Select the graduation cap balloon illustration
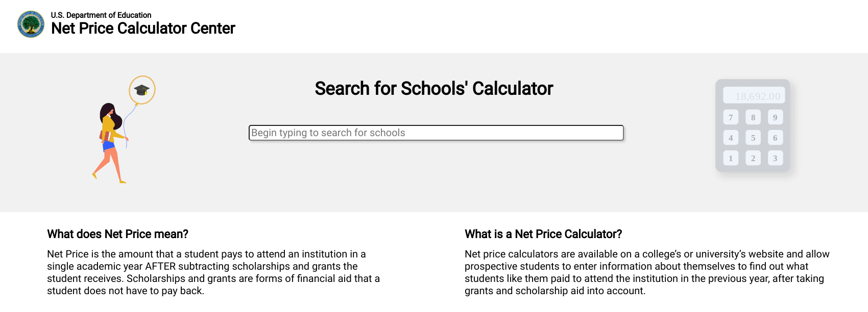 tap(142, 90)
